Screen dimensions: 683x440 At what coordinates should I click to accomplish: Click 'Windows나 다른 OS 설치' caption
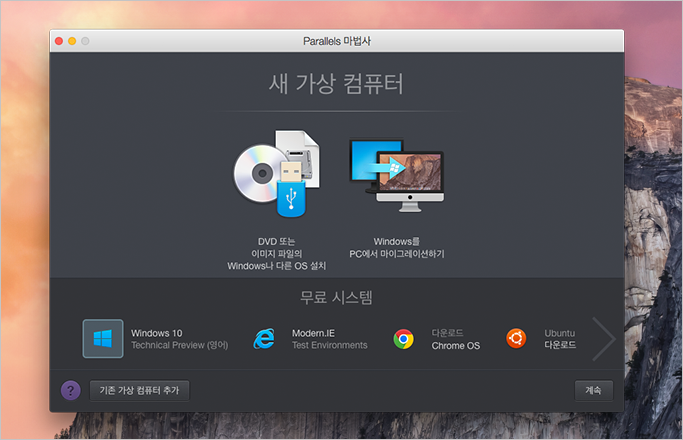point(277,266)
